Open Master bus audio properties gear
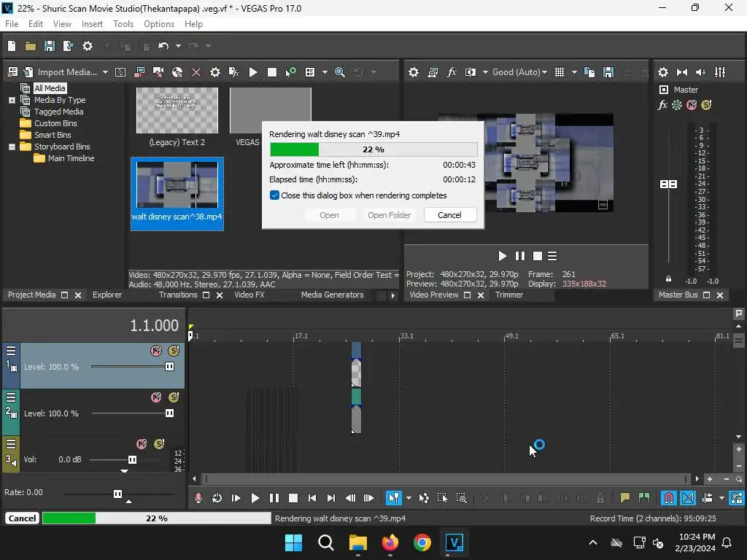 click(x=662, y=72)
